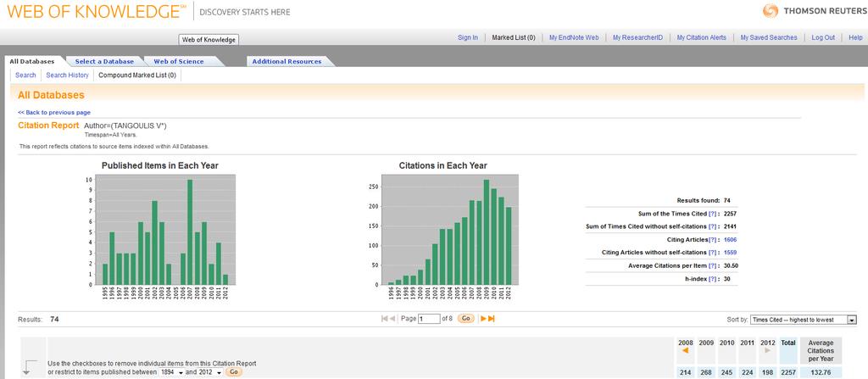Image resolution: width=868 pixels, height=379 pixels.
Task: Click the 132.76 average value
Action: click(821, 372)
